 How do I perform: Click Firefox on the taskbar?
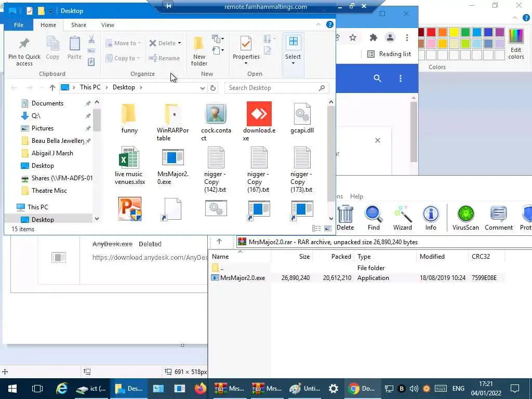201,389
